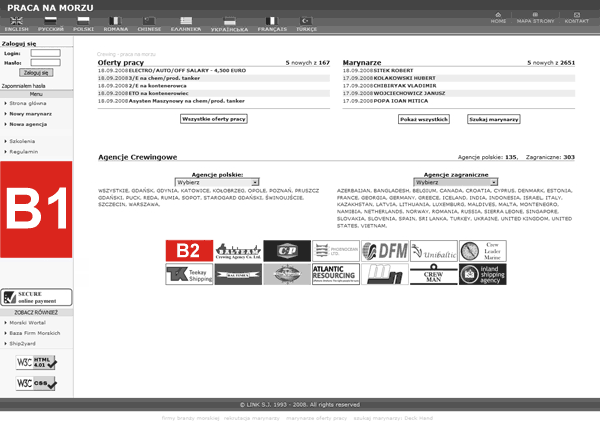Choose the Polski language flag
This screenshot has width=600, height=425.
coord(83,21)
